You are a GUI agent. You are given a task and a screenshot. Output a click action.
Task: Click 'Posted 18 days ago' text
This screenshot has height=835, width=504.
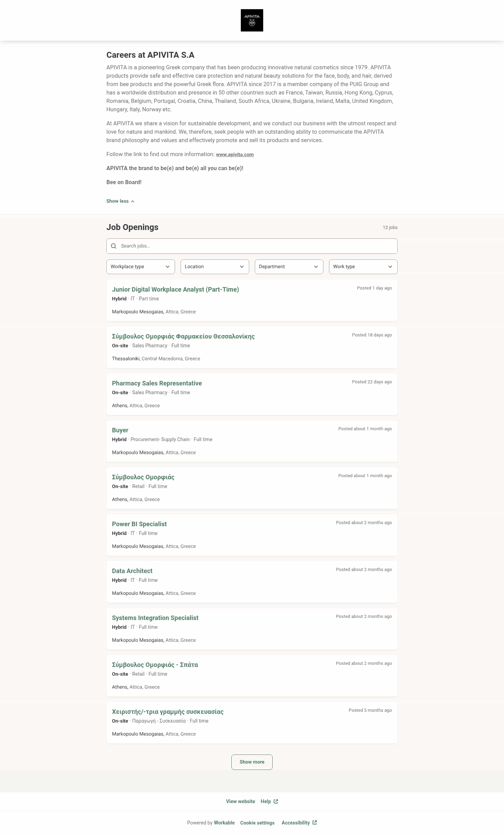pos(372,335)
